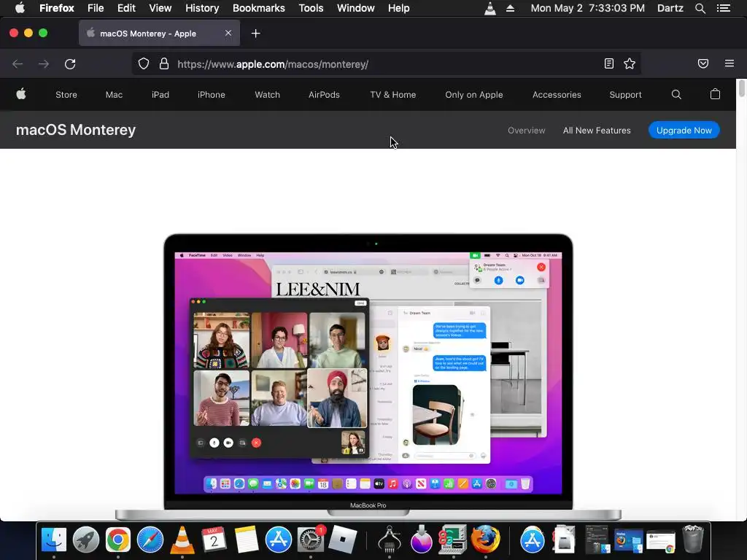Click the VLC cone menu bar icon
The image size is (747, 560).
click(489, 8)
